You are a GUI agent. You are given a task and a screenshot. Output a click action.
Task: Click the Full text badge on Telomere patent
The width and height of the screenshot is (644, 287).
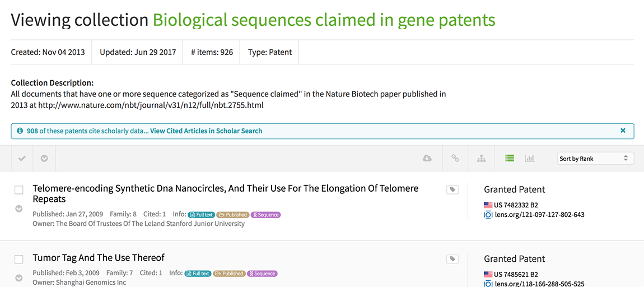click(201, 215)
